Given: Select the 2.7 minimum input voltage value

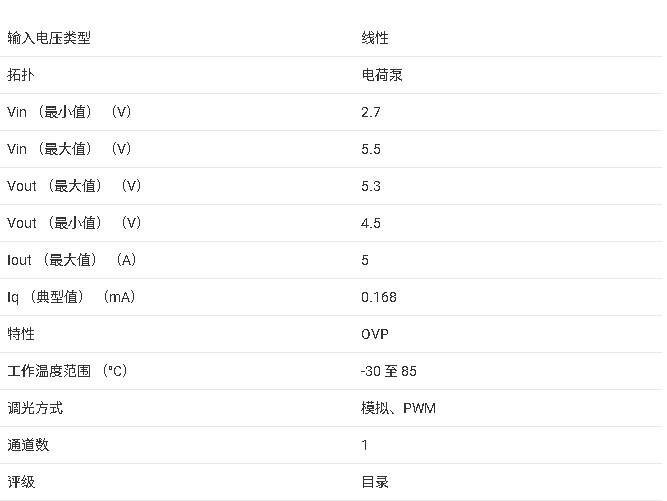Looking at the screenshot, I should pyautogui.click(x=371, y=112).
